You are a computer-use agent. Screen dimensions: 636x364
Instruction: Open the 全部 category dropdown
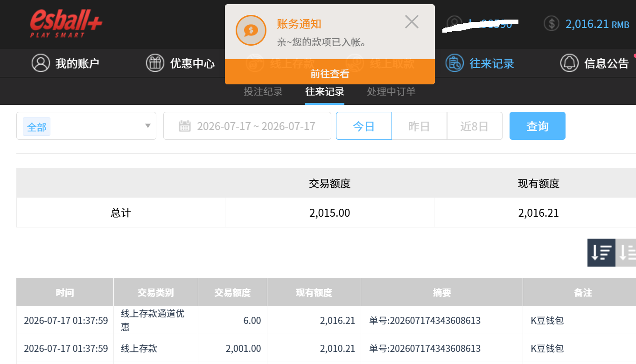click(x=86, y=126)
